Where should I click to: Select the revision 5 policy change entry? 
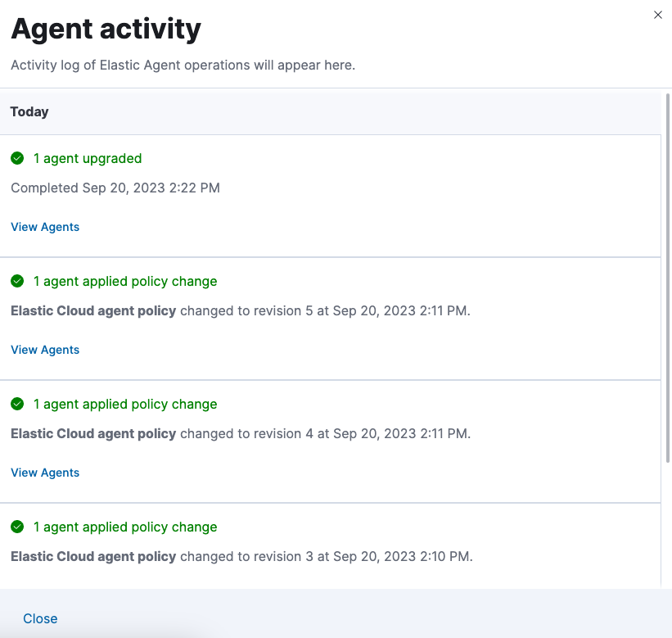coord(124,281)
